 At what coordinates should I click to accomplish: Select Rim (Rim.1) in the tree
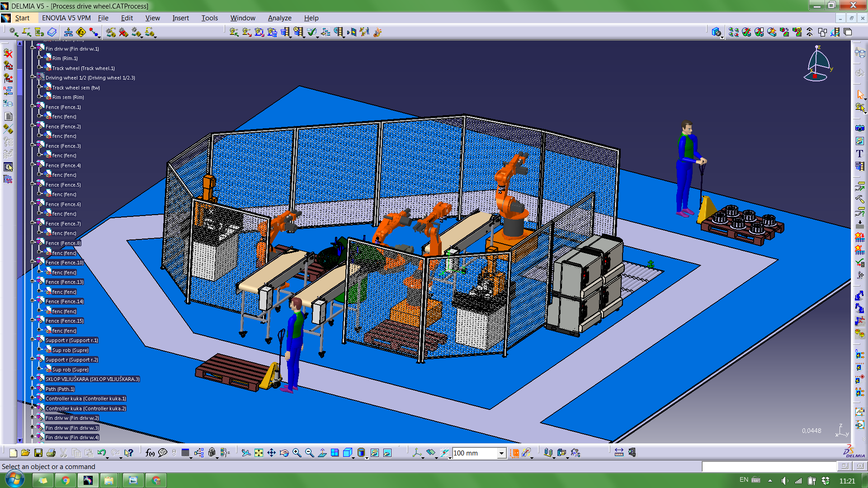[65, 58]
